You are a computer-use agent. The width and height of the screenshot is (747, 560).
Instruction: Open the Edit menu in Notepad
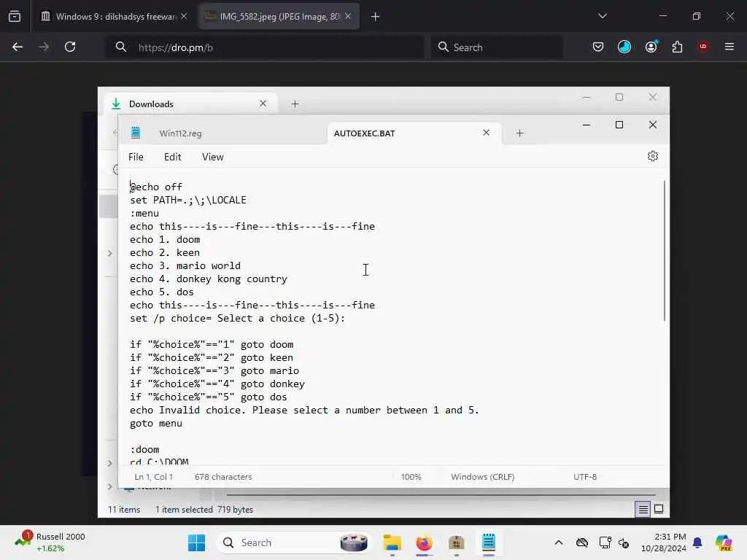tap(172, 157)
